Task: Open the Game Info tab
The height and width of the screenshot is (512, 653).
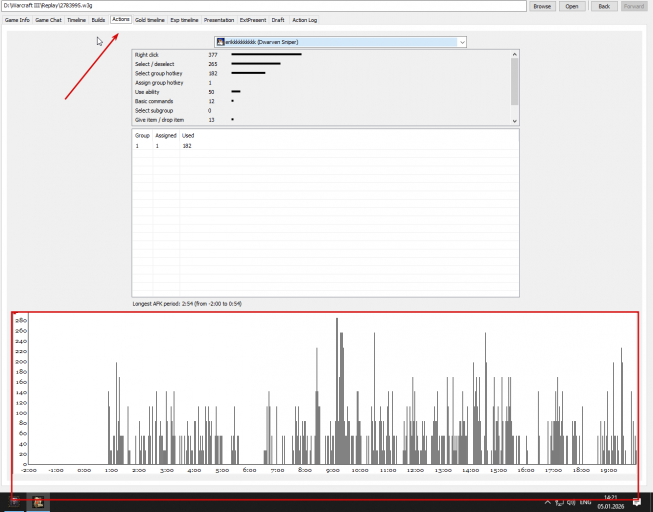Action: (x=17, y=20)
